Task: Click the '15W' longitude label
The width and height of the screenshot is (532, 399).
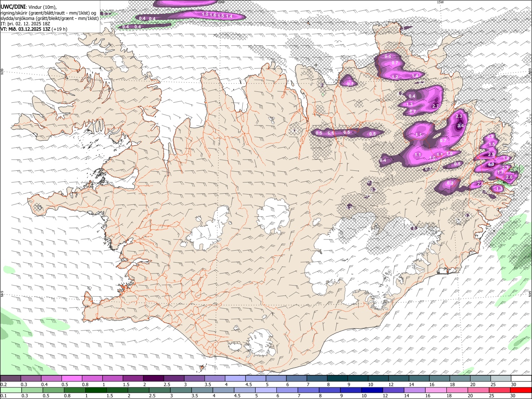Action: pyautogui.click(x=440, y=2)
